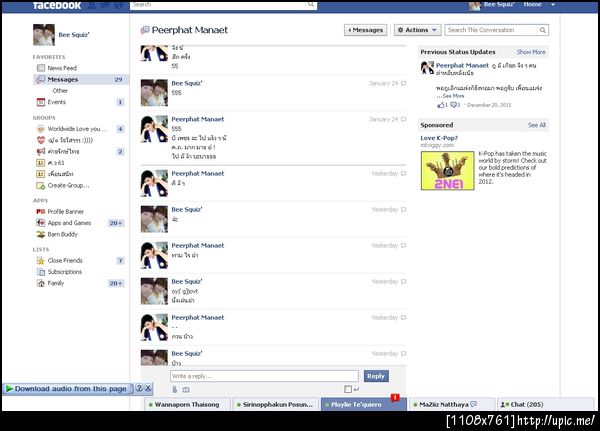Screen dimensions: 600x431
Task: Click the attach photo camera icon
Action: click(186, 390)
